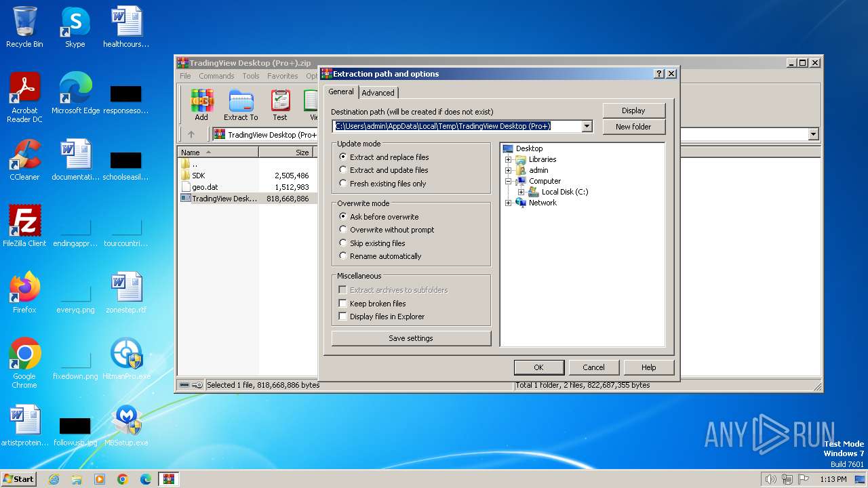Click the Cancel button

[x=593, y=367]
